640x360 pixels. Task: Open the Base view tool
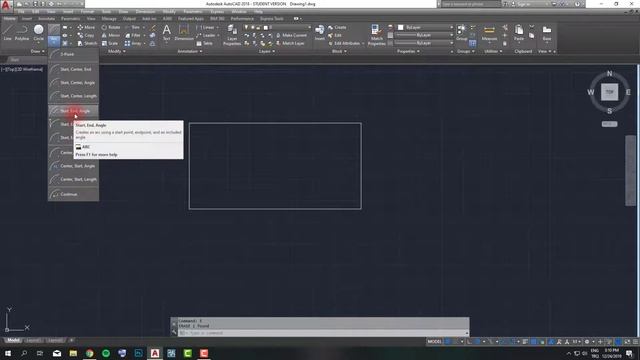point(547,33)
